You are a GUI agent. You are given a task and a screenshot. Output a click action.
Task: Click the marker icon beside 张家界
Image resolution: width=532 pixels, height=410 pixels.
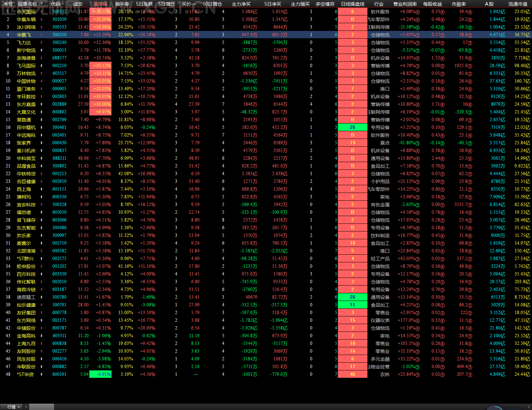pos(42,143)
